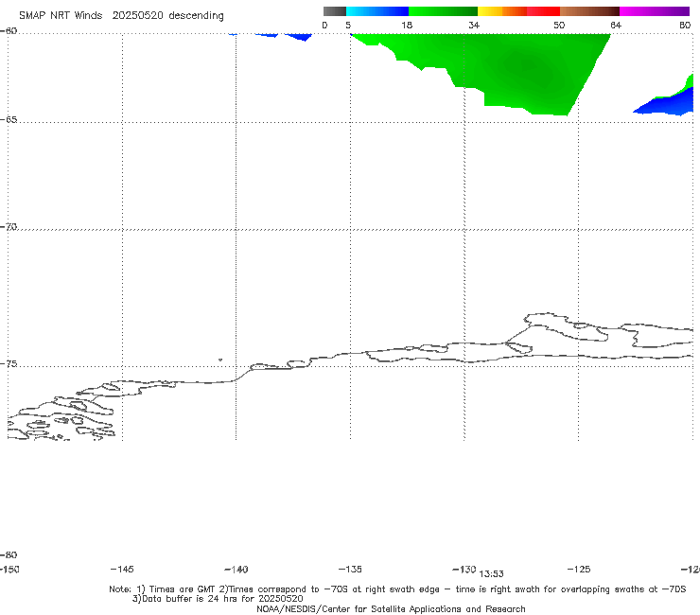Click the note 'Data buffer is 24 hrs for 20250520'

218,599
